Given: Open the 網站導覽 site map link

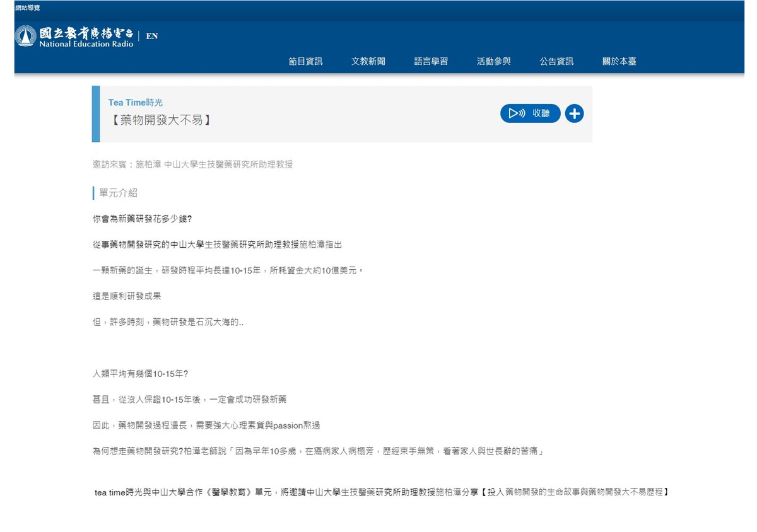Looking at the screenshot, I should click(x=26, y=9).
